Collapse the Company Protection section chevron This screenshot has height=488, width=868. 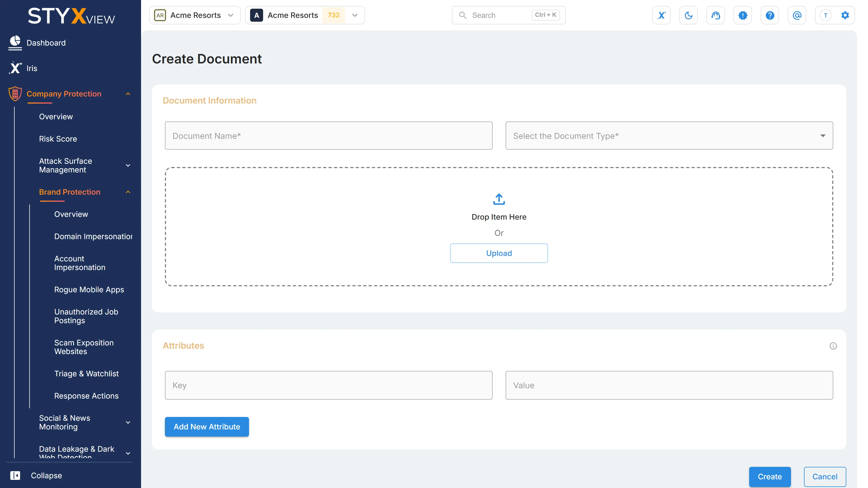click(128, 94)
